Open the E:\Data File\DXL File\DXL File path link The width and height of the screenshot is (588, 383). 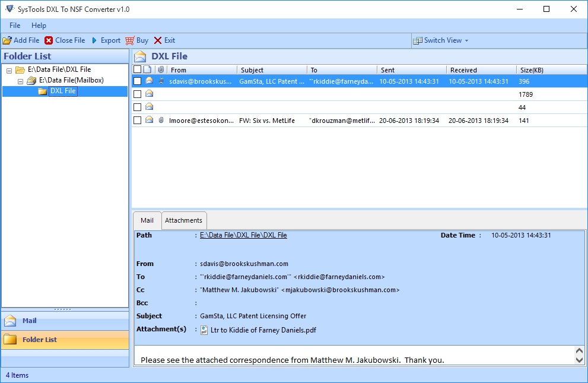(x=243, y=235)
